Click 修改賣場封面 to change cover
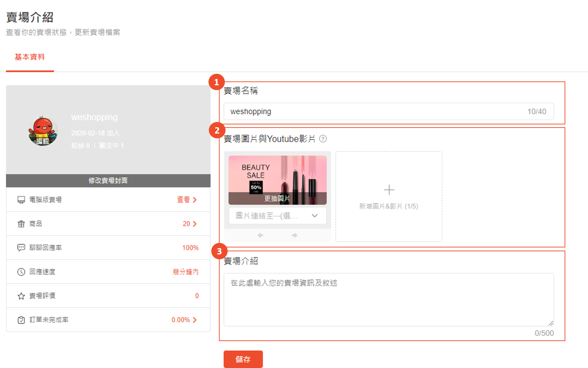 click(108, 181)
